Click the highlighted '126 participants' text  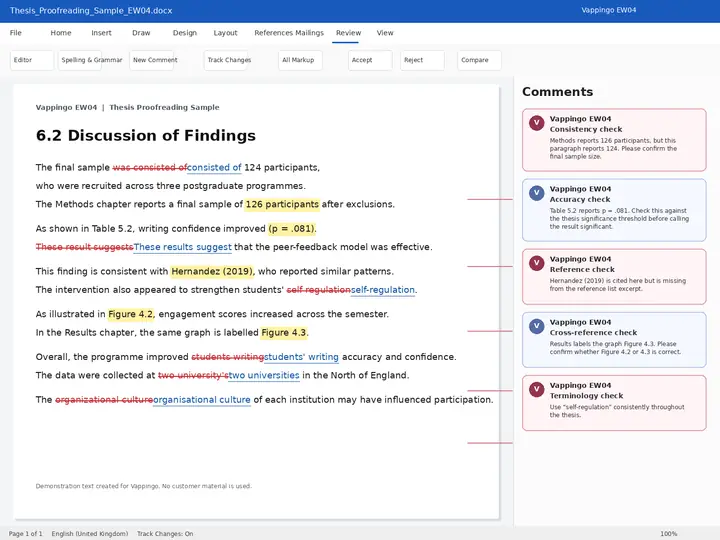click(x=282, y=204)
